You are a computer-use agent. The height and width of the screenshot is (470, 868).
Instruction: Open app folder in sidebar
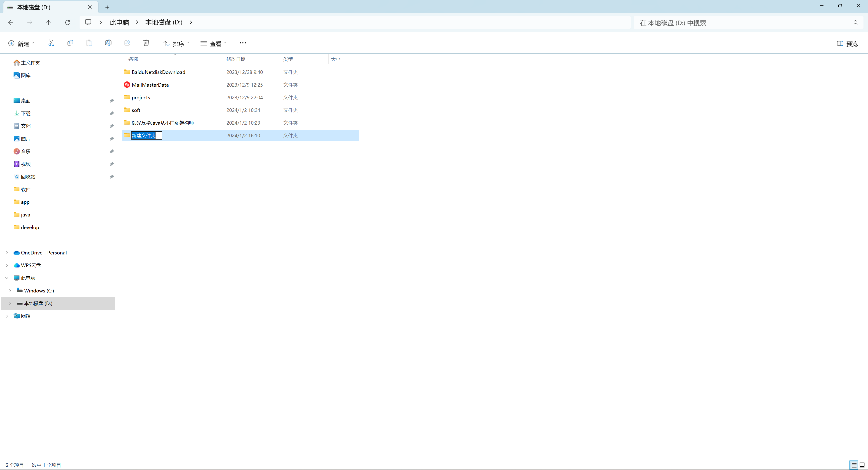[21, 202]
